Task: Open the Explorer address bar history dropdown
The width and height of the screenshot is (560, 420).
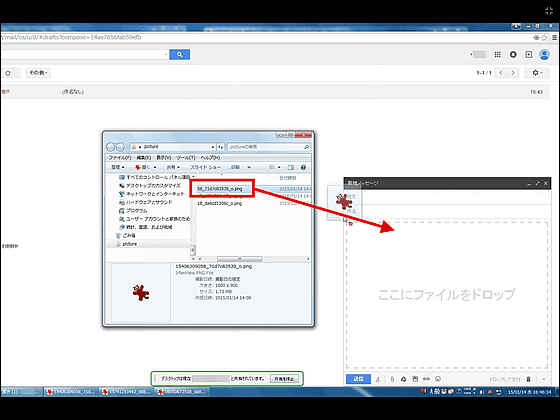Action: tap(212, 147)
